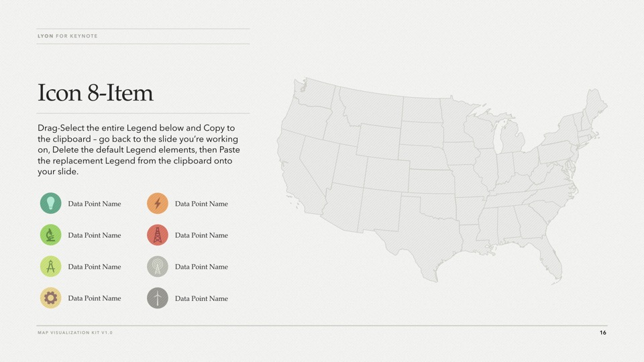Select the gray radio antenna icon
Image resolution: width=644 pixels, height=362 pixels.
pyautogui.click(x=158, y=266)
